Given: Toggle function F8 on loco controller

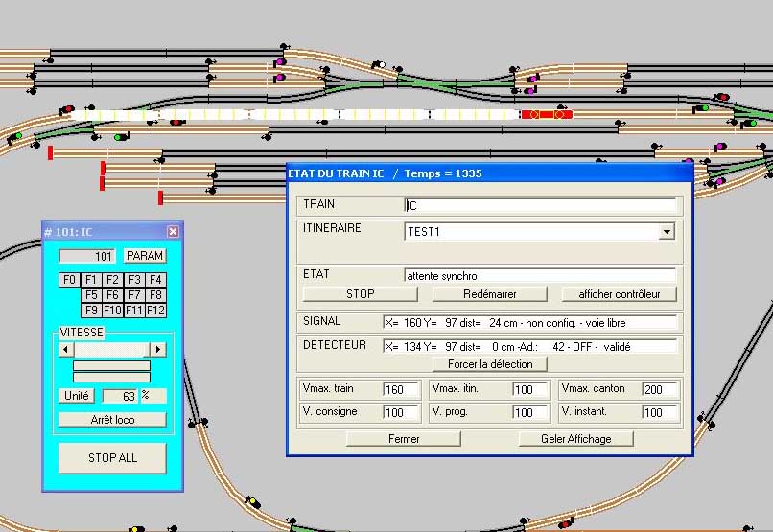Looking at the screenshot, I should tap(155, 295).
